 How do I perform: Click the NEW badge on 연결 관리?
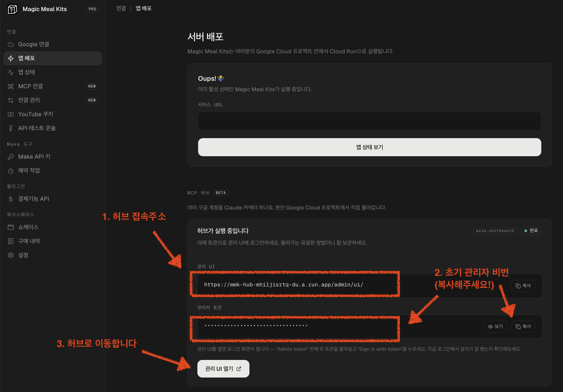[92, 100]
